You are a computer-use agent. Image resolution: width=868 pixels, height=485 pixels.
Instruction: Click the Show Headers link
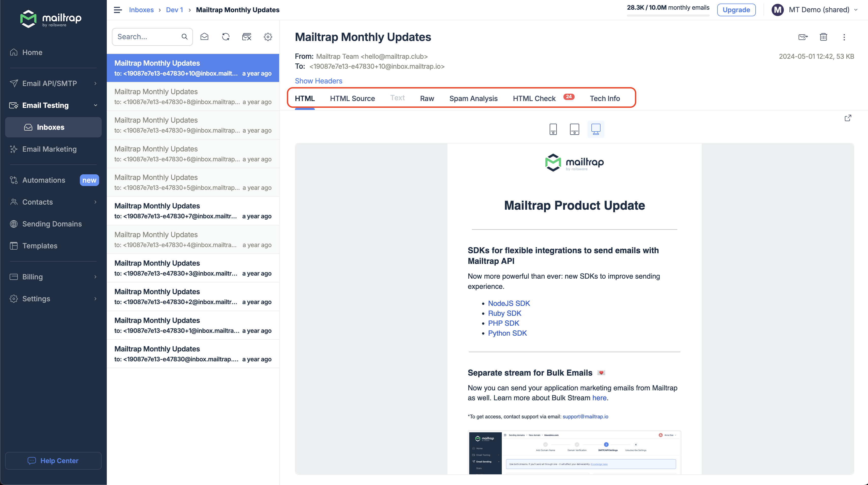318,81
